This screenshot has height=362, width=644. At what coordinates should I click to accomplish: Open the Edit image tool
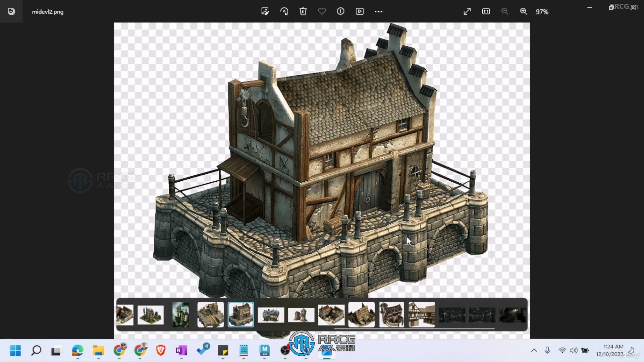[265, 11]
